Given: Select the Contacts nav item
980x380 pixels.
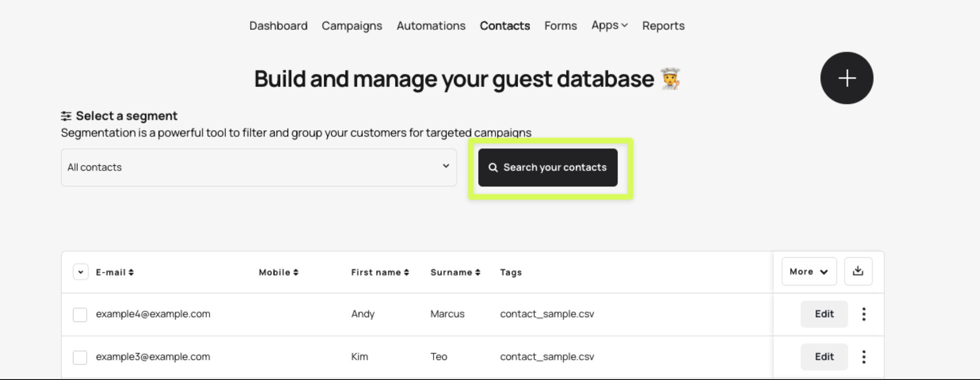Looking at the screenshot, I should coord(505,26).
